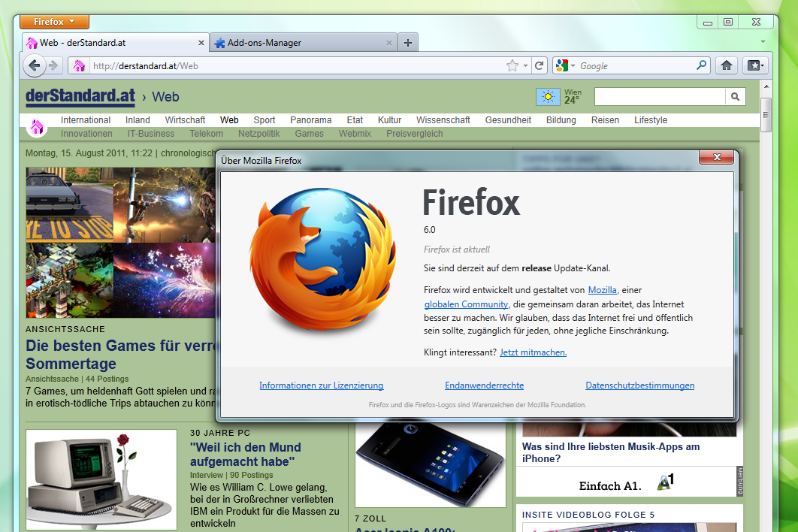Open the Inland section

click(138, 120)
